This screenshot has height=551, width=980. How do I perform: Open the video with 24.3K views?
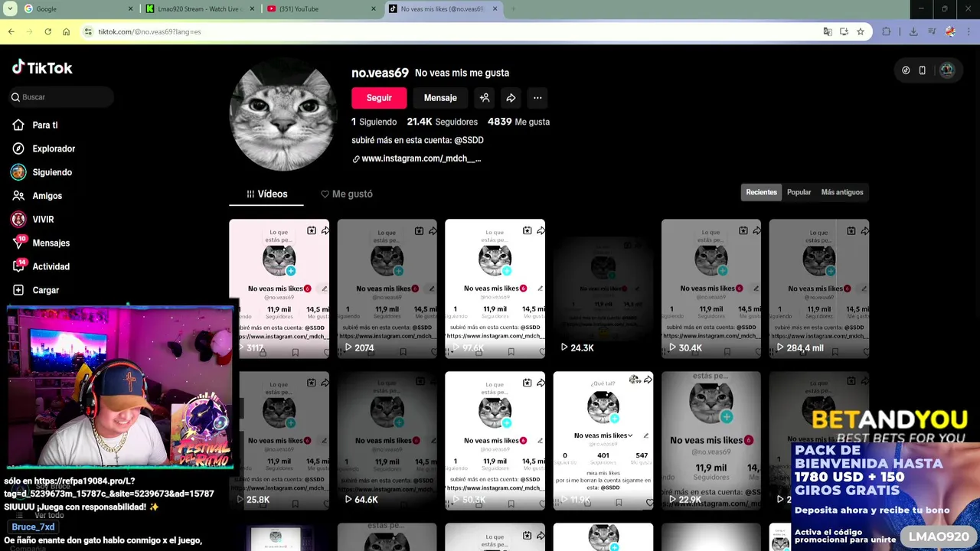(603, 289)
